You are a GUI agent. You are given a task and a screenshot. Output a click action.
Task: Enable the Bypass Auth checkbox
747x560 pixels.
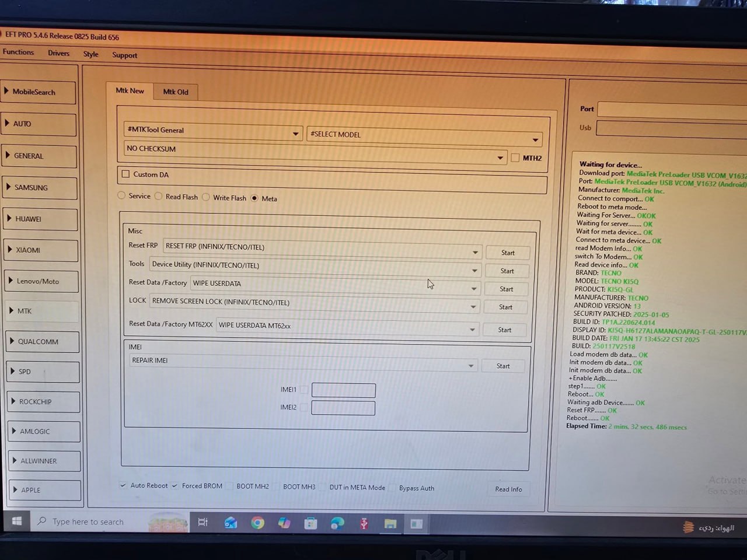[x=392, y=488]
